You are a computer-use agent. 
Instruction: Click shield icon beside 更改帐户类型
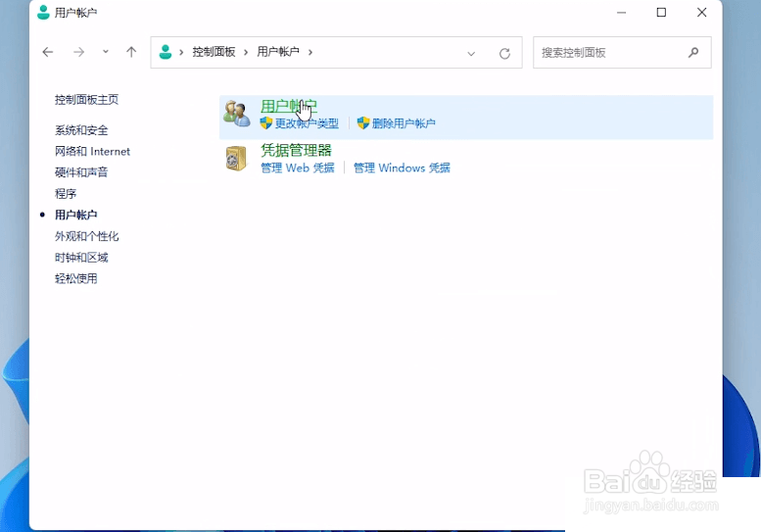(x=266, y=122)
